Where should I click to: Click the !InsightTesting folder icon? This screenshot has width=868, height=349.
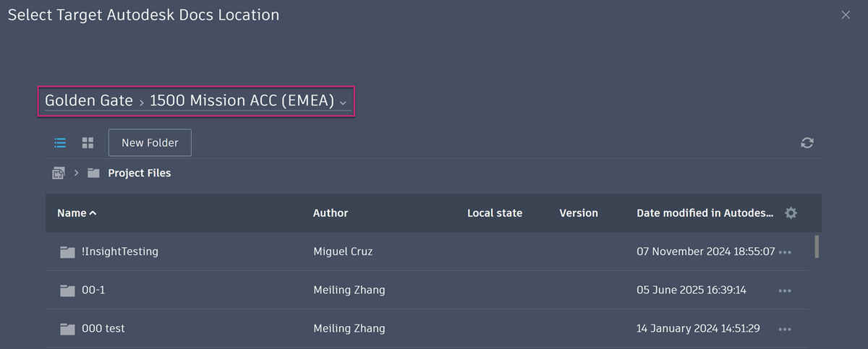click(67, 252)
